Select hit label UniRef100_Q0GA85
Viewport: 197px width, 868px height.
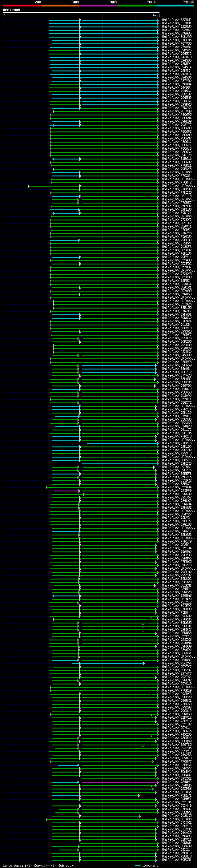coord(177,33)
